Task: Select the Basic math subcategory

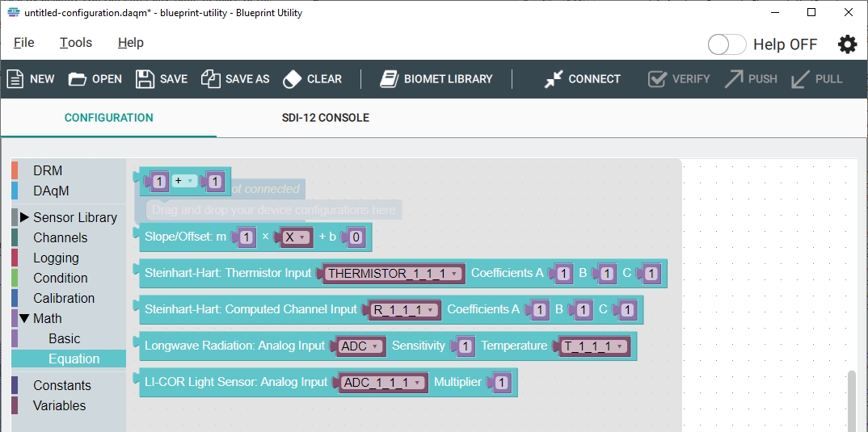Action: [64, 338]
